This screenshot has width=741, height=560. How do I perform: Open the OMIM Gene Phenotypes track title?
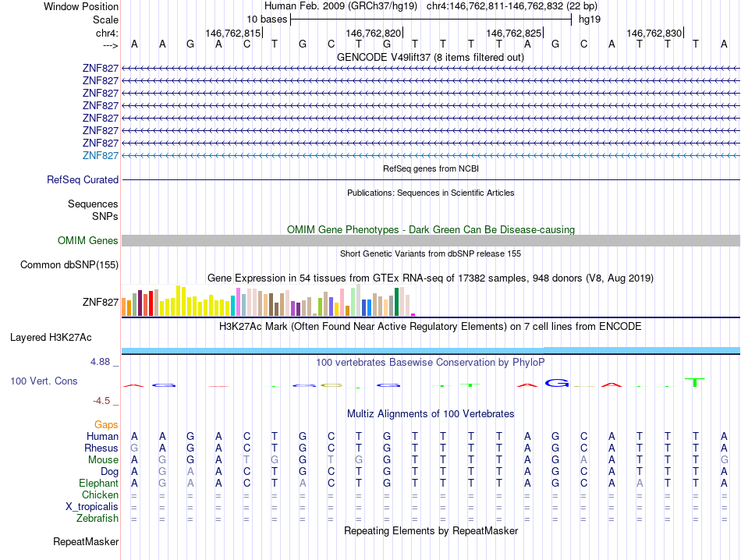pos(431,229)
